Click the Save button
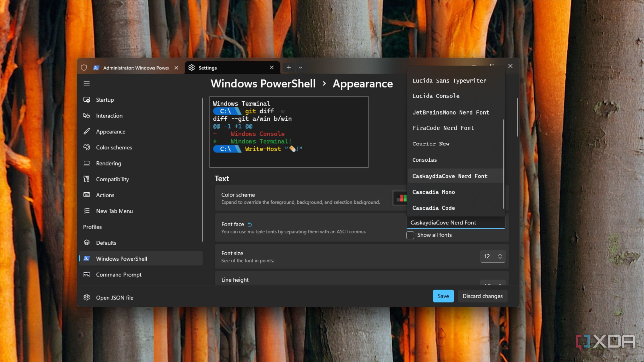Screen dimensions: 644x362 click(443, 296)
